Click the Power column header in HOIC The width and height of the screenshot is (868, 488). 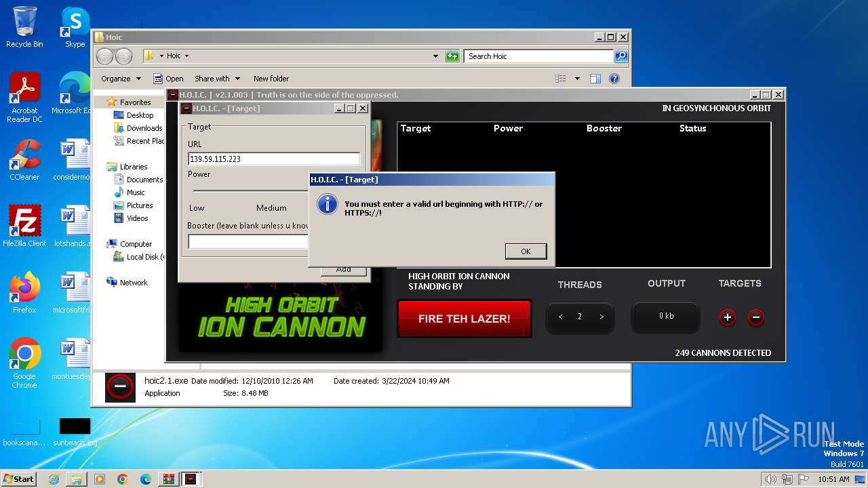(508, 128)
